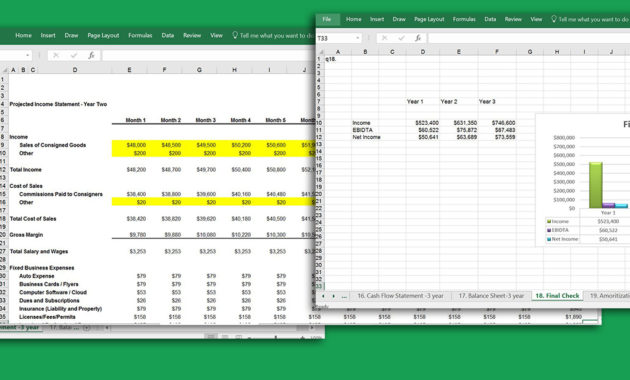
Task: Click Tell me lightbulb in left window
Action: click(x=235, y=35)
